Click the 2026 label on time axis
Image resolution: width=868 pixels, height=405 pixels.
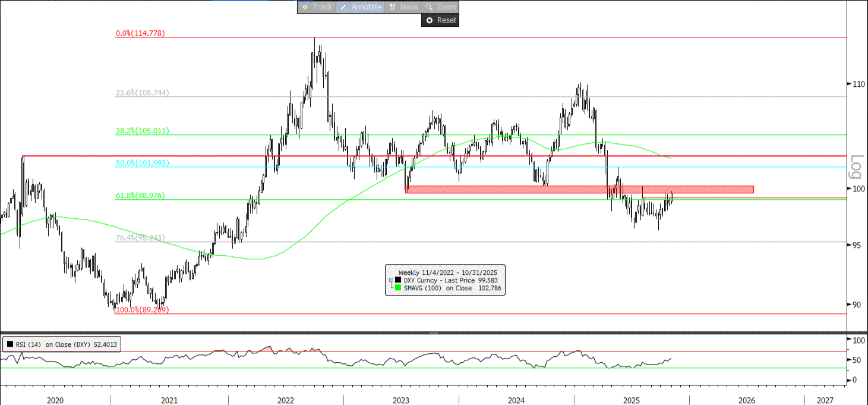coord(746,400)
